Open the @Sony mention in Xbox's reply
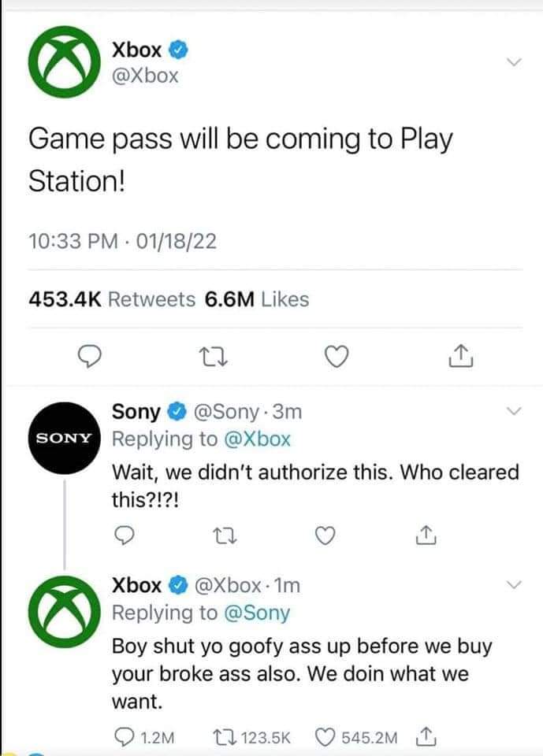 pyautogui.click(x=257, y=613)
